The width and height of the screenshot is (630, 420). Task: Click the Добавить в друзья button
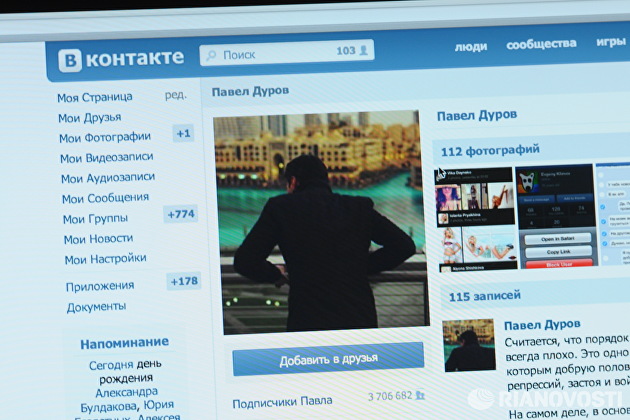(328, 359)
